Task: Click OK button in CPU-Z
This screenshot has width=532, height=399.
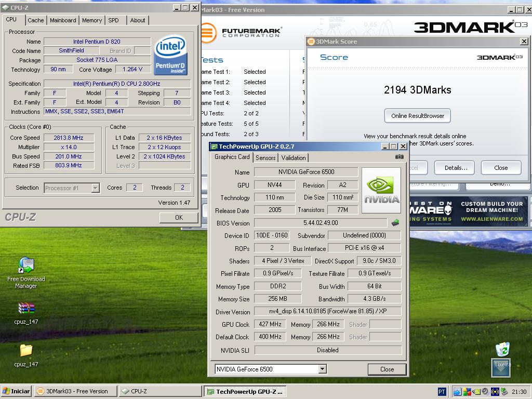Action: click(x=179, y=218)
